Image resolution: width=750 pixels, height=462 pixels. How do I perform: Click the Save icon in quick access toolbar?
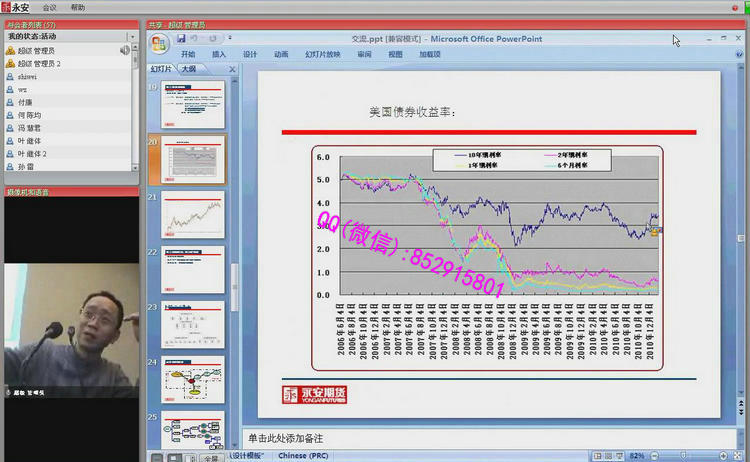pos(181,38)
